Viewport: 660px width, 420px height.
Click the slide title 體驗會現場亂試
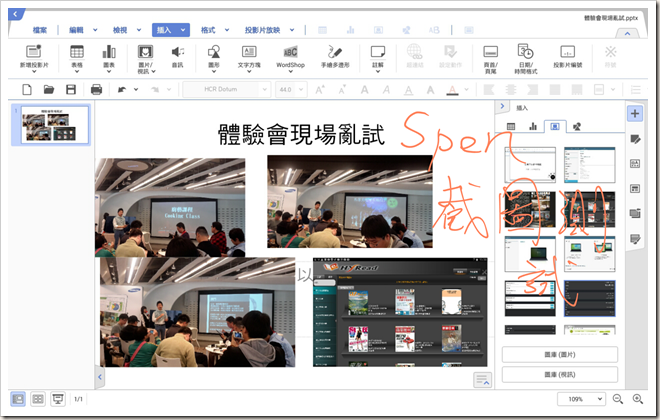point(301,135)
